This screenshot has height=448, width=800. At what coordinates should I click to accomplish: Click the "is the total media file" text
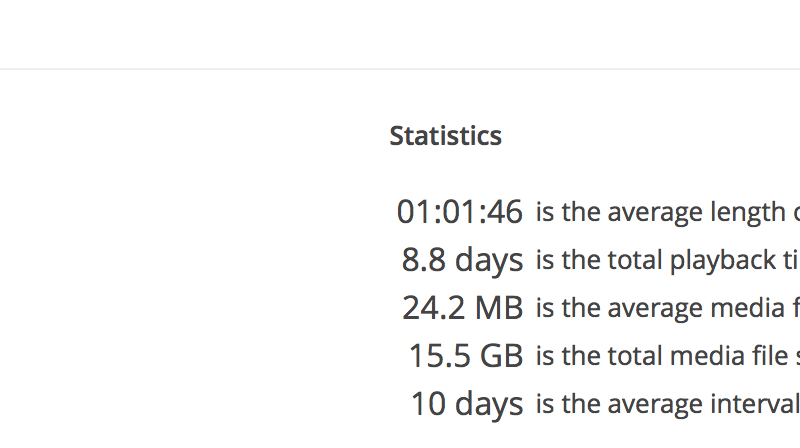tap(667, 356)
